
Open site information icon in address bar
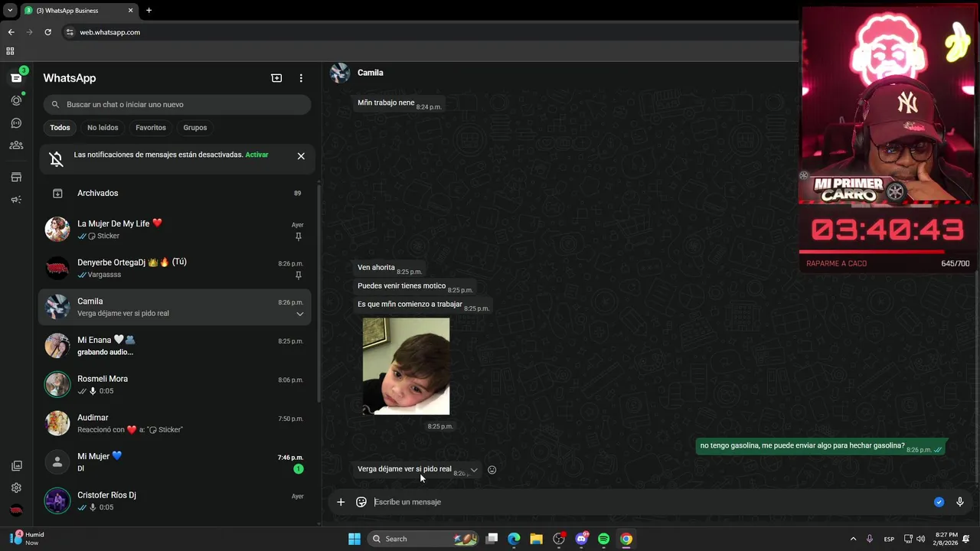tap(70, 32)
